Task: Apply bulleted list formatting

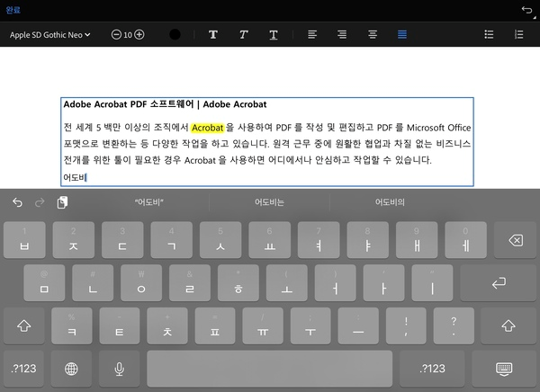Action: (x=489, y=34)
